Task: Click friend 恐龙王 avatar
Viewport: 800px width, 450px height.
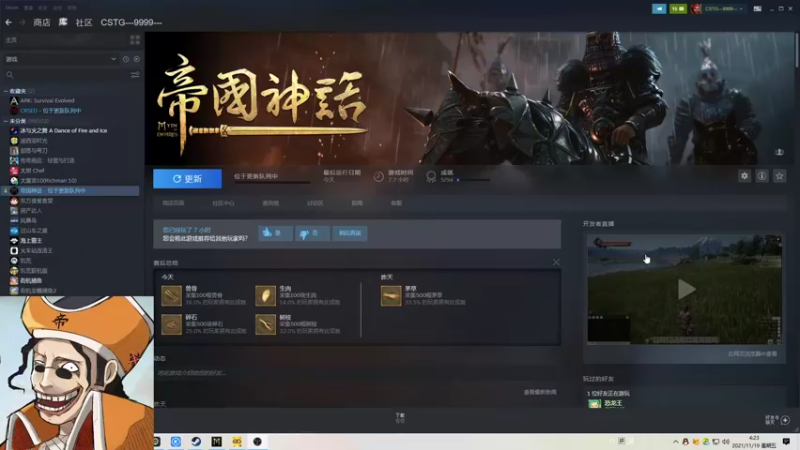Action: tap(594, 404)
